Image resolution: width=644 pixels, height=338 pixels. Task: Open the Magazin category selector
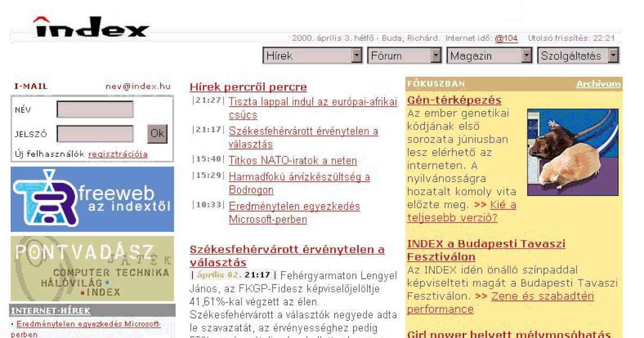(x=487, y=55)
